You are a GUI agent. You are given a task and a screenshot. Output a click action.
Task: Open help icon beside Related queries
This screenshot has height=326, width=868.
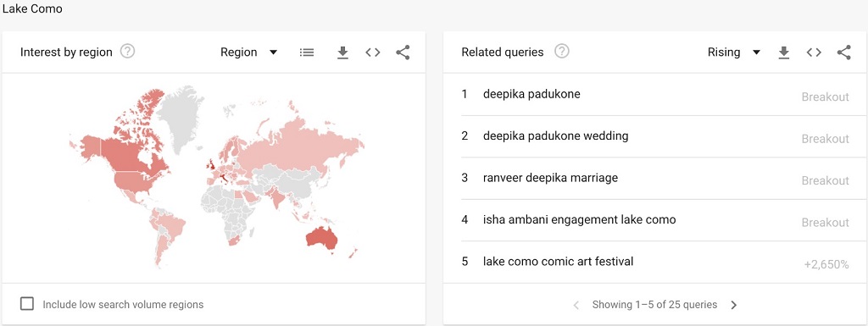click(562, 52)
